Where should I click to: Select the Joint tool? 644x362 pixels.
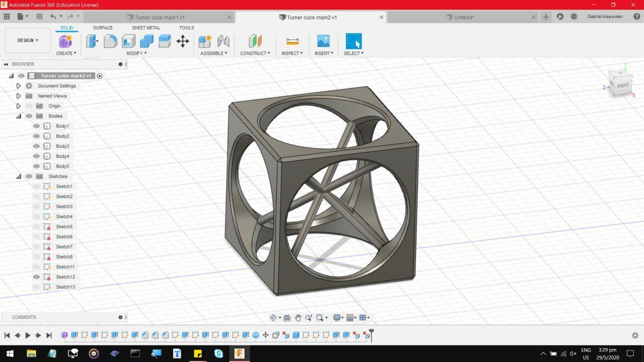point(223,41)
